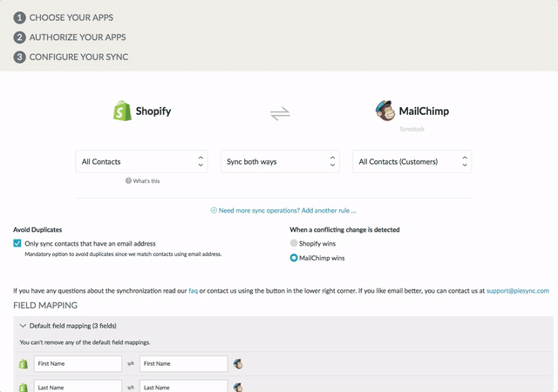Click the Shopify logo icon
Image resolution: width=558 pixels, height=392 pixels.
point(122,111)
